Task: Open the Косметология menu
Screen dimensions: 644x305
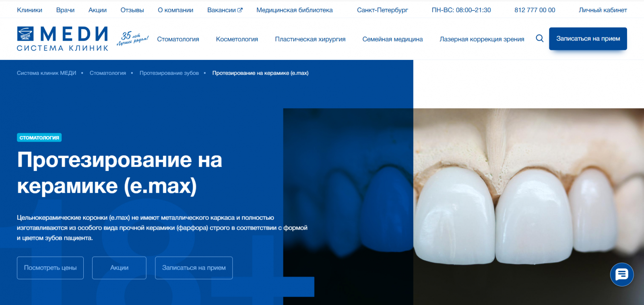Action: coord(237,39)
